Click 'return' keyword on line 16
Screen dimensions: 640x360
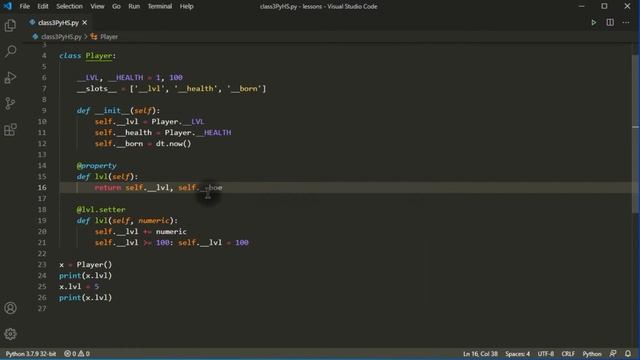click(108, 187)
